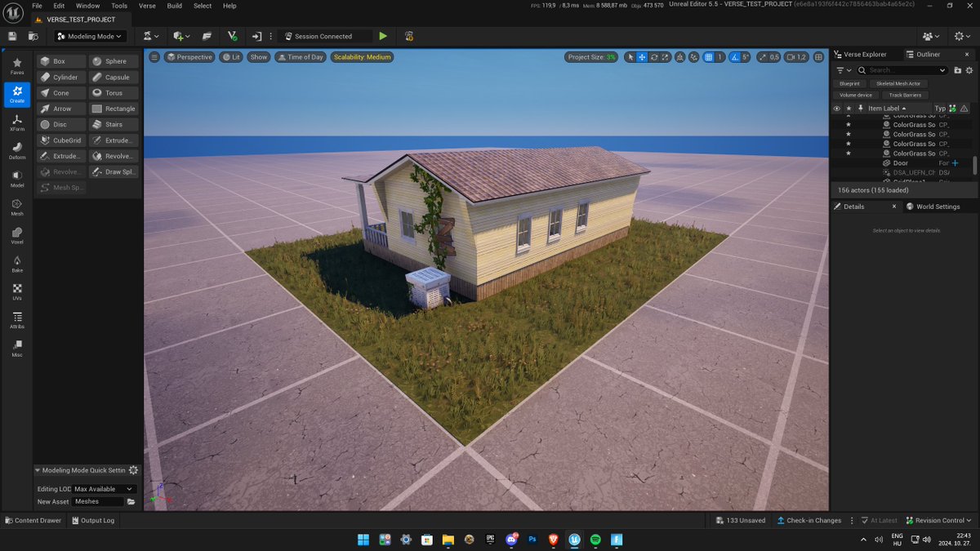Toggle the Lit viewport shading mode
980x551 pixels.
pos(231,57)
